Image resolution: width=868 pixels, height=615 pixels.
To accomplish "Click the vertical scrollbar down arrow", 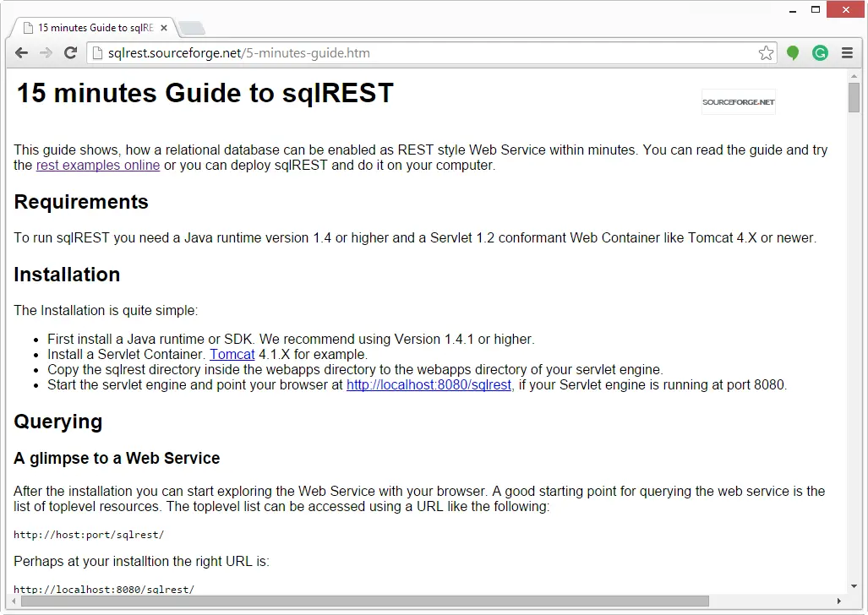I will [854, 586].
